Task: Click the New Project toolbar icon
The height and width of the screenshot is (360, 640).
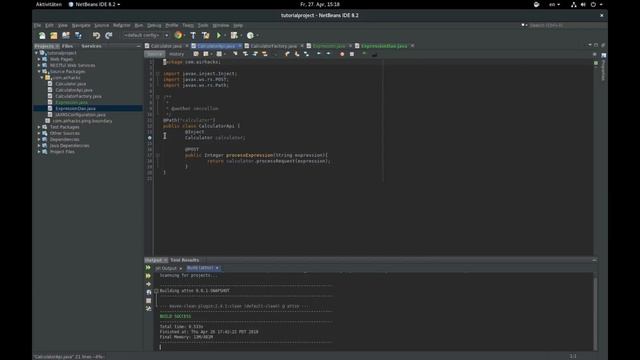Action: click(53, 36)
